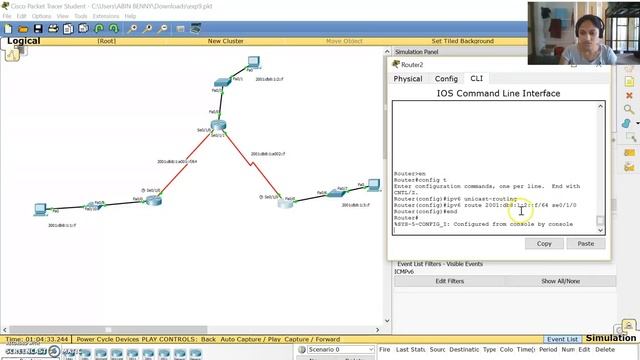Switch to the Config tab in Router2

(446, 79)
